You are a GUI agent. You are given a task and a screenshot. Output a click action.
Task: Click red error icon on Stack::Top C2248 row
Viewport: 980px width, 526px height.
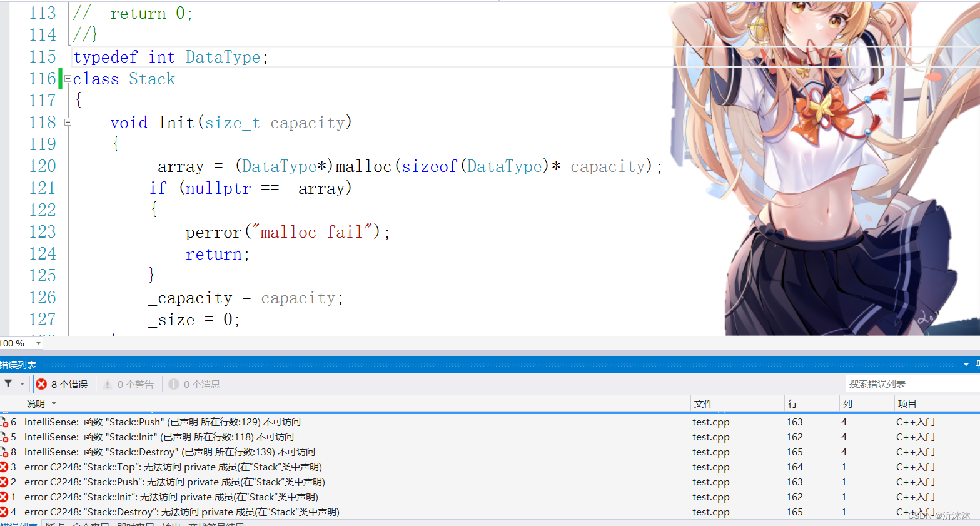coord(5,467)
